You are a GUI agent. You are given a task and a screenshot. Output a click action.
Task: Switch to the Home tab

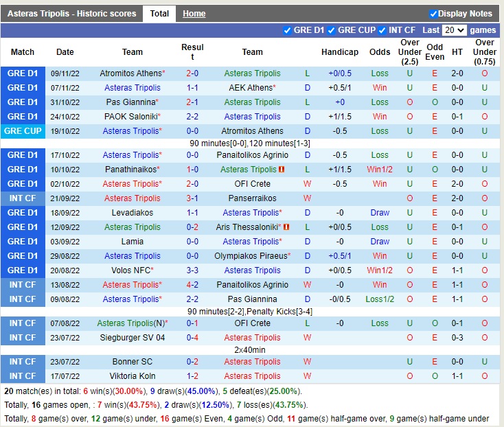(194, 14)
